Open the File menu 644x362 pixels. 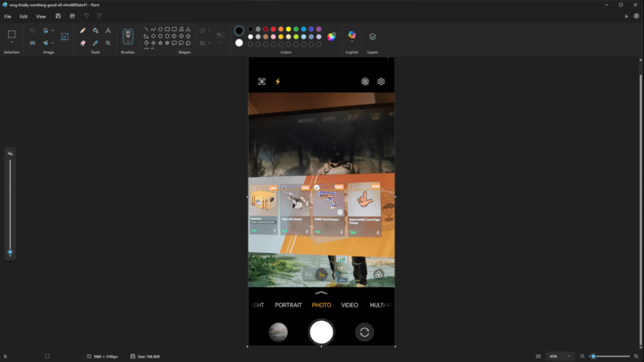(7, 16)
